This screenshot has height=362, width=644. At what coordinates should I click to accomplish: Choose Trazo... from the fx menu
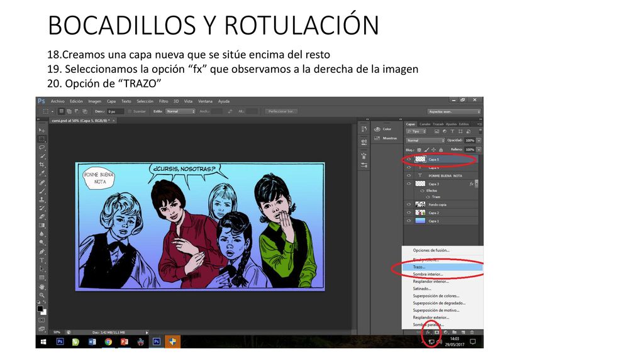click(442, 267)
